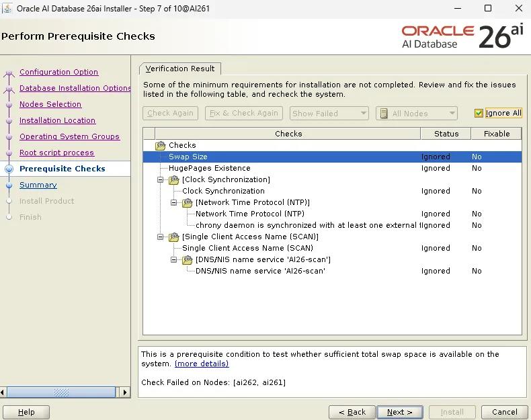This screenshot has width=531, height=420.
Task: Go to Database Installation Options step
Action: point(75,88)
